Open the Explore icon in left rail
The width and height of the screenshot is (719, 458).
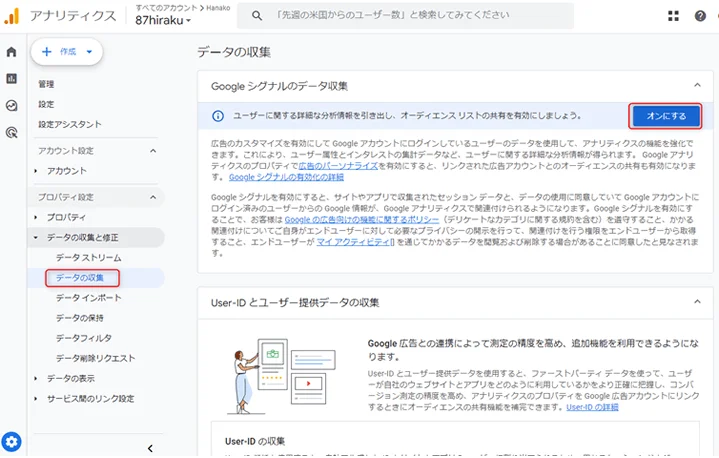click(11, 106)
